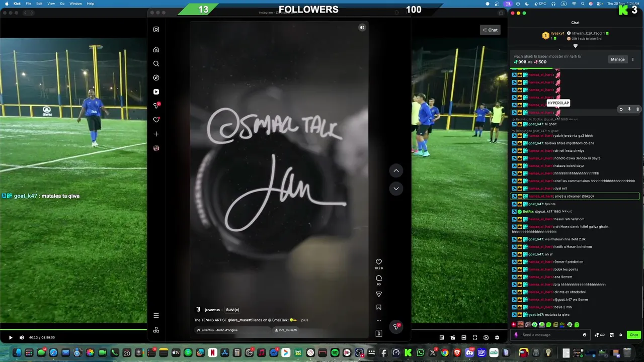Open Instagram hamburger More menu
The height and width of the screenshot is (362, 644).
coord(156,316)
